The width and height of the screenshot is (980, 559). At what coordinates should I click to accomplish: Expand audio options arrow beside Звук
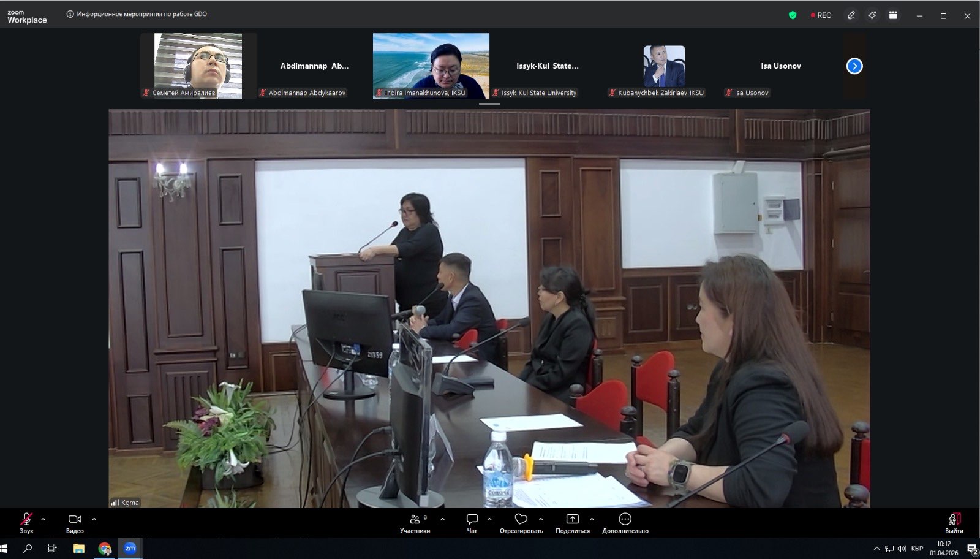[43, 519]
